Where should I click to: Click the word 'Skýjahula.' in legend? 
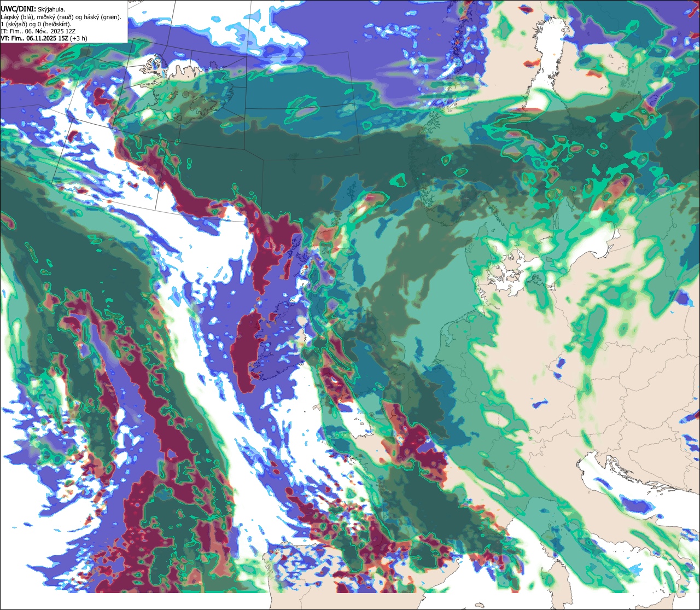(x=51, y=10)
